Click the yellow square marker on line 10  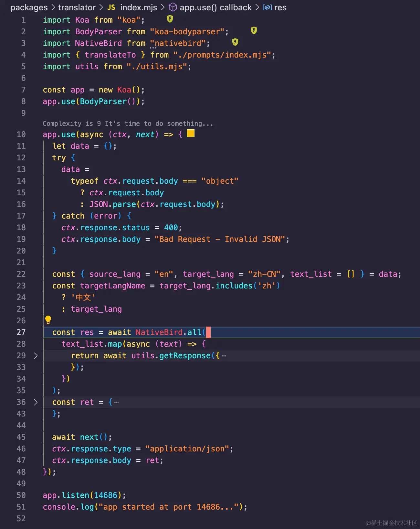(191, 133)
